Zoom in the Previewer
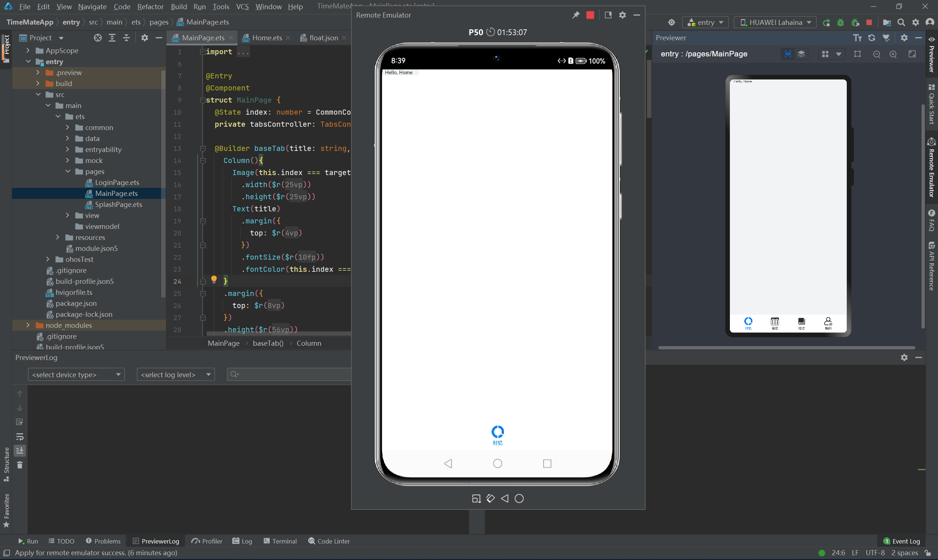This screenshot has height=560, width=938. tap(893, 54)
